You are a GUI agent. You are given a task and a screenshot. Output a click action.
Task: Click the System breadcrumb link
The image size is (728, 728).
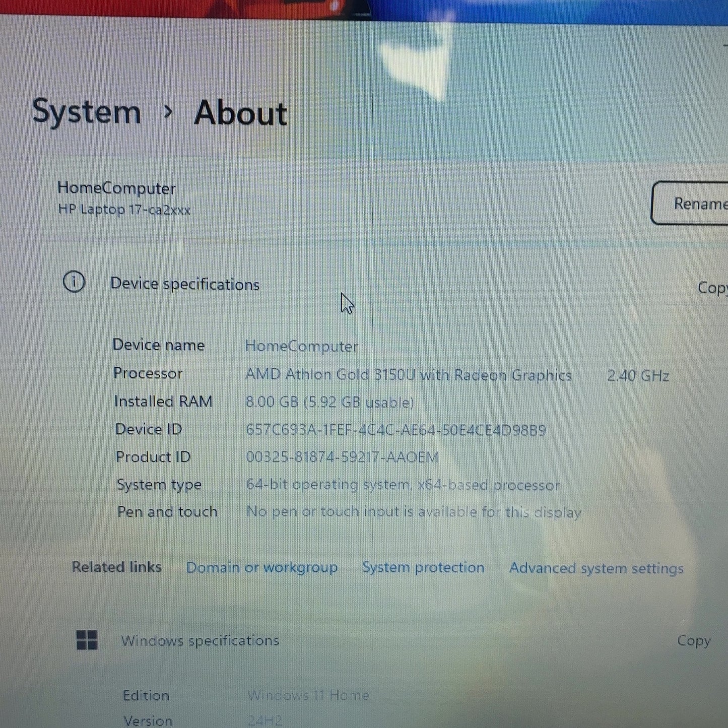point(87,111)
